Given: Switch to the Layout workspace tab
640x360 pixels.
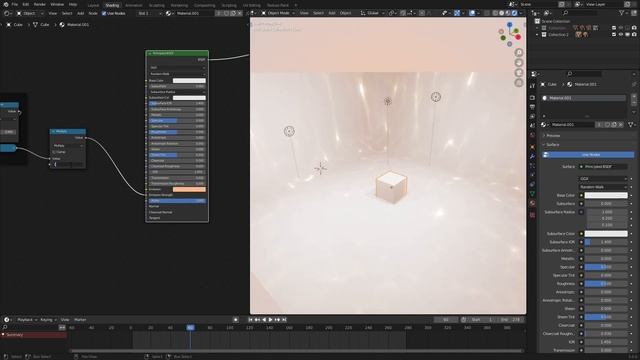Looking at the screenshot, I should (x=93, y=5).
